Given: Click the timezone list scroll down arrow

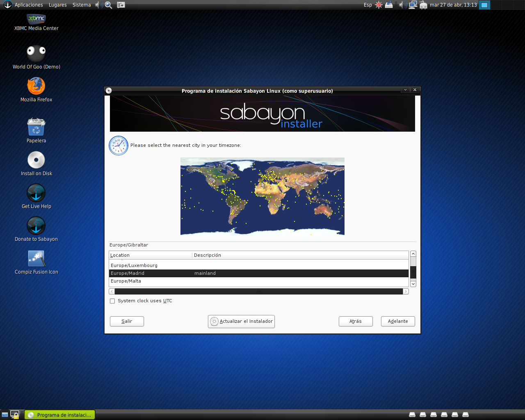Looking at the screenshot, I should pyautogui.click(x=413, y=284).
